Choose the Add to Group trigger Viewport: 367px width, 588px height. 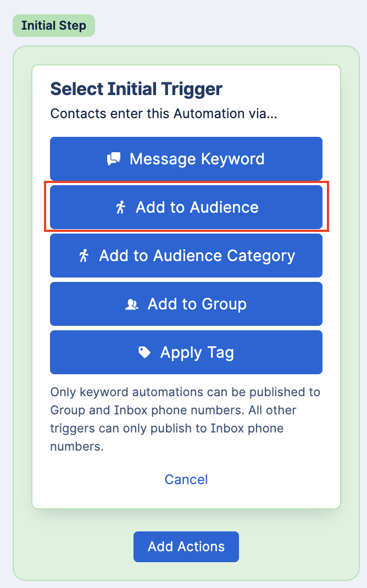coord(186,304)
